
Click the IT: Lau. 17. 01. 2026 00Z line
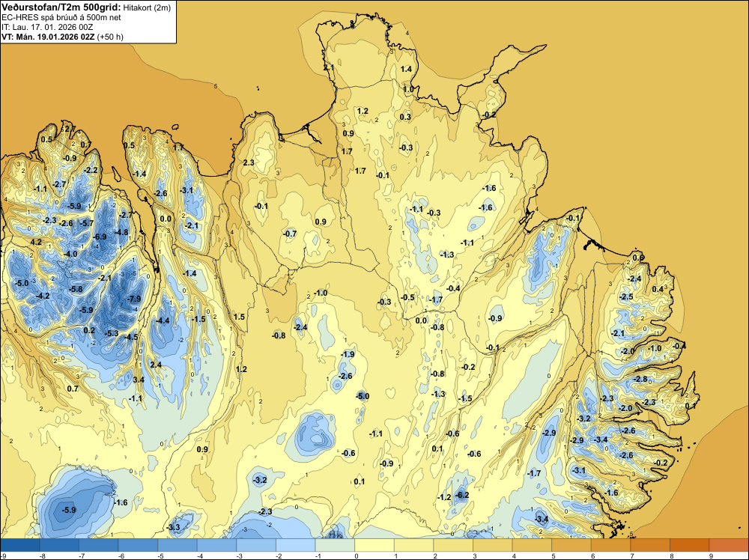(47, 27)
